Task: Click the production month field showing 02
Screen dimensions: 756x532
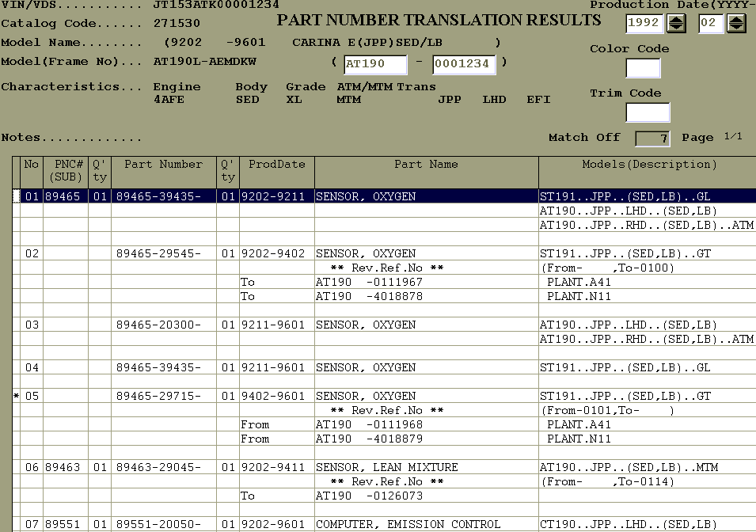Action: pyautogui.click(x=711, y=23)
